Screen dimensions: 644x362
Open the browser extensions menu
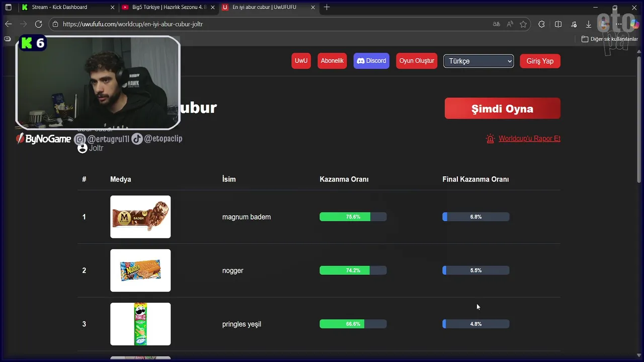(541, 24)
